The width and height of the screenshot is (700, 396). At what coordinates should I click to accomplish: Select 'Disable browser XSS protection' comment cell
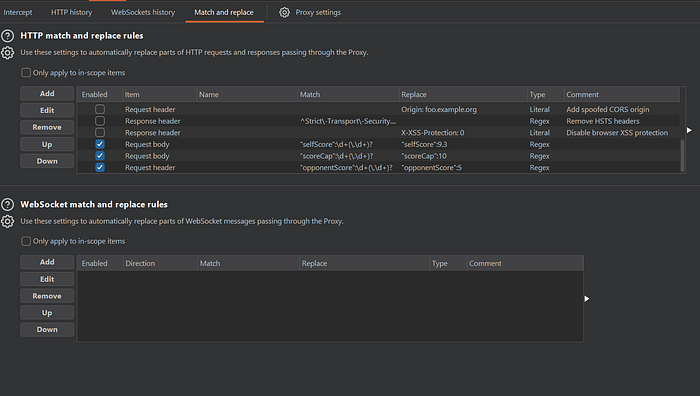(622, 133)
